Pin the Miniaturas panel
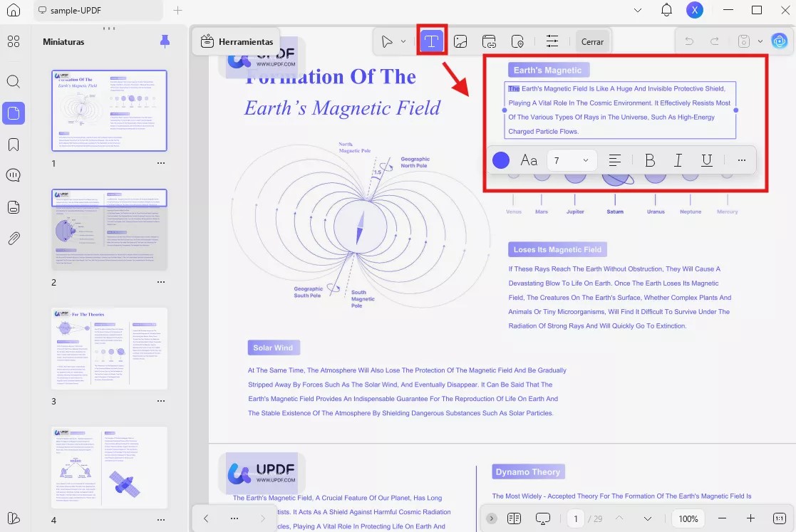Screen dimensions: 796x532 tap(165, 41)
